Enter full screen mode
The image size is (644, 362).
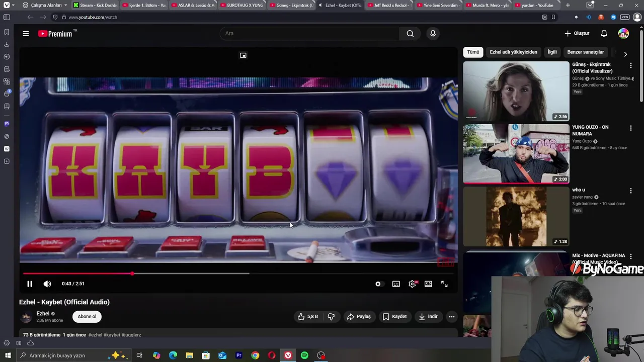tap(444, 284)
